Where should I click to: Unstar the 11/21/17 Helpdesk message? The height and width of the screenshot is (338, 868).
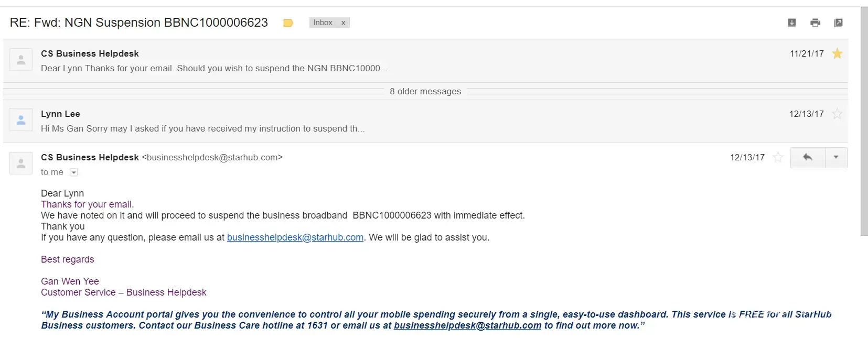tap(837, 53)
